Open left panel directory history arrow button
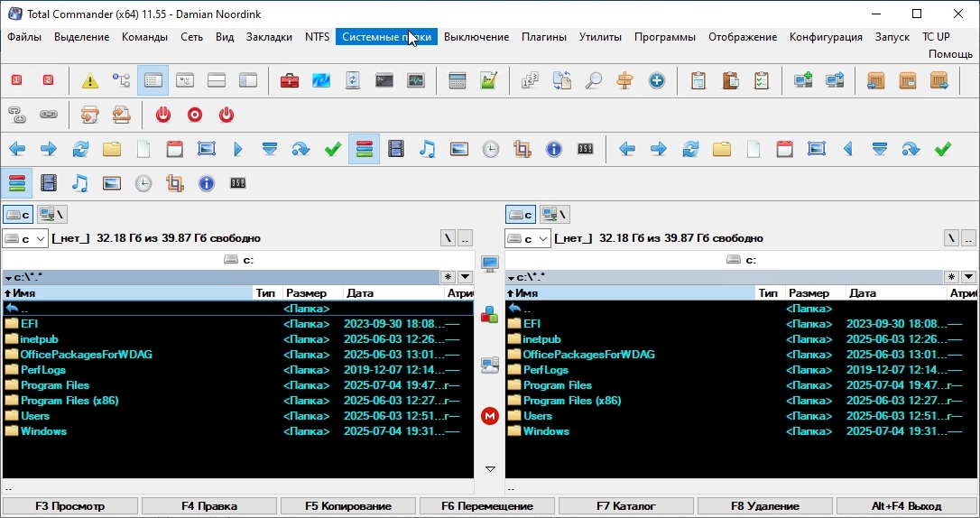 point(465,277)
